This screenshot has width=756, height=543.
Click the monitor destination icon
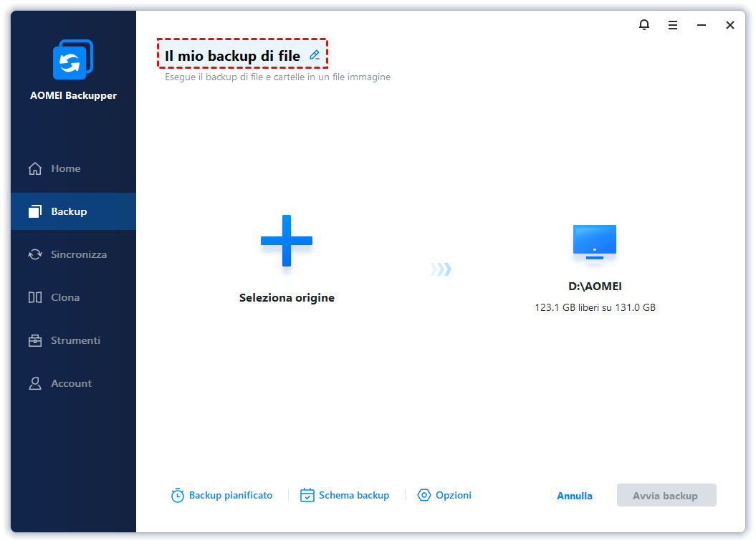tap(595, 242)
